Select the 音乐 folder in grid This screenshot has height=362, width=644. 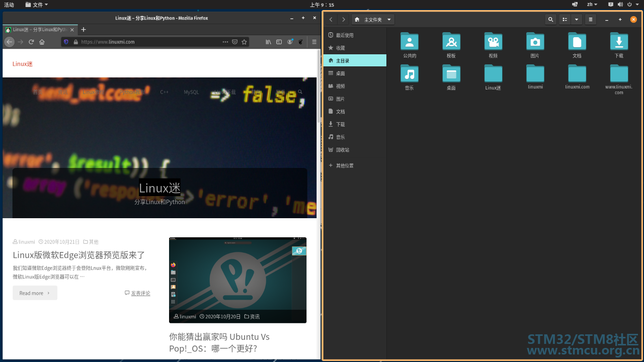click(410, 77)
